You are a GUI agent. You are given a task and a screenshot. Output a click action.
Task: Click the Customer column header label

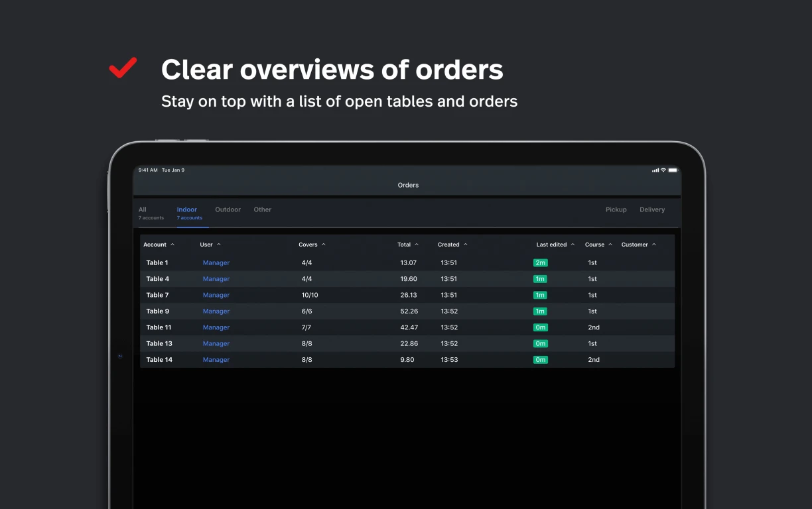(635, 245)
